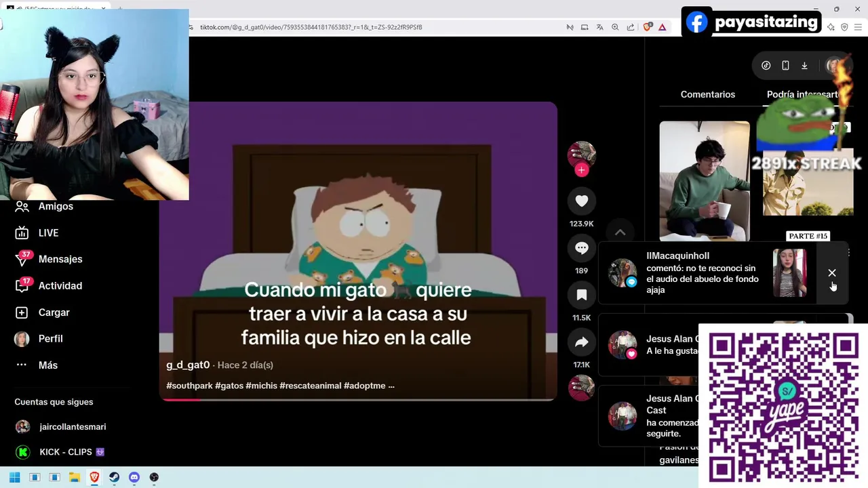Image resolution: width=868 pixels, height=488 pixels.
Task: Save video with the bookmark icon
Action: tap(581, 295)
